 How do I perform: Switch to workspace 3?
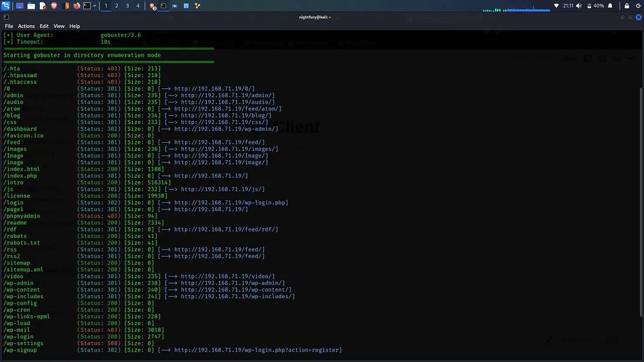tap(127, 6)
